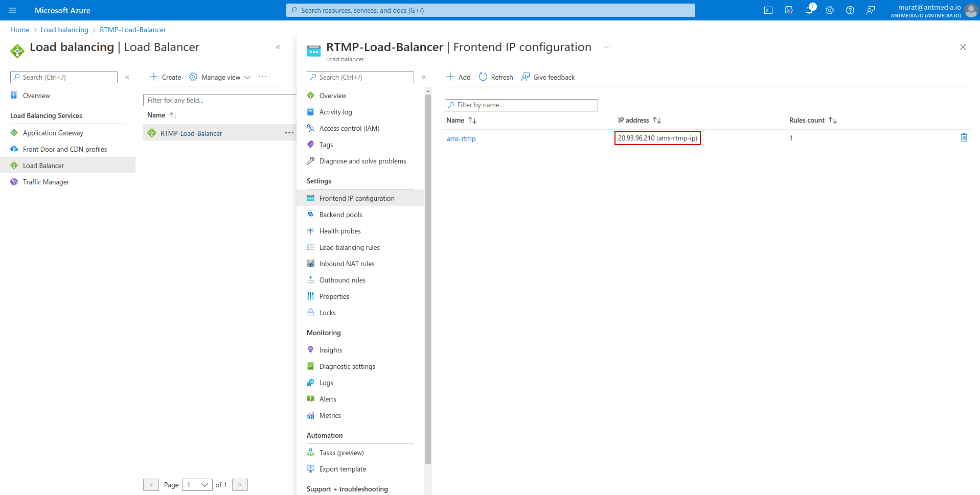Open the portal settings gear
The width and height of the screenshot is (980, 495).
coord(830,10)
